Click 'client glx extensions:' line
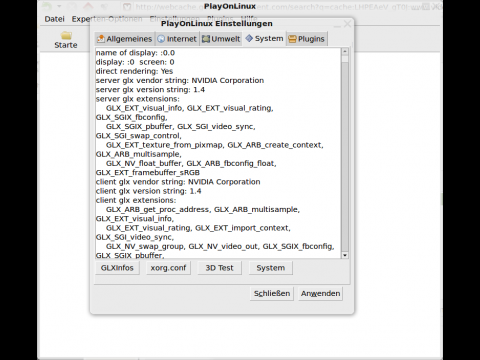This screenshot has height=360, width=480. click(136, 200)
